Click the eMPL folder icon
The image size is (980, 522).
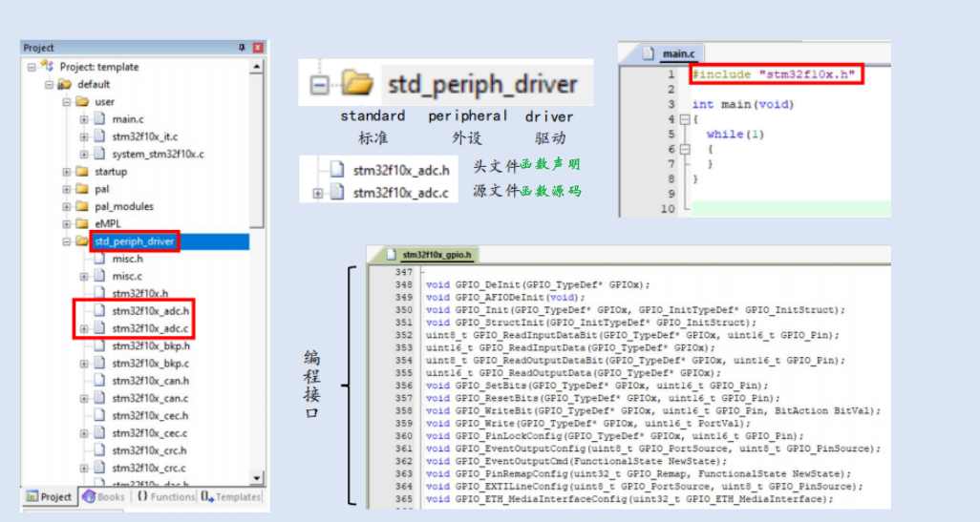pyautogui.click(x=82, y=223)
